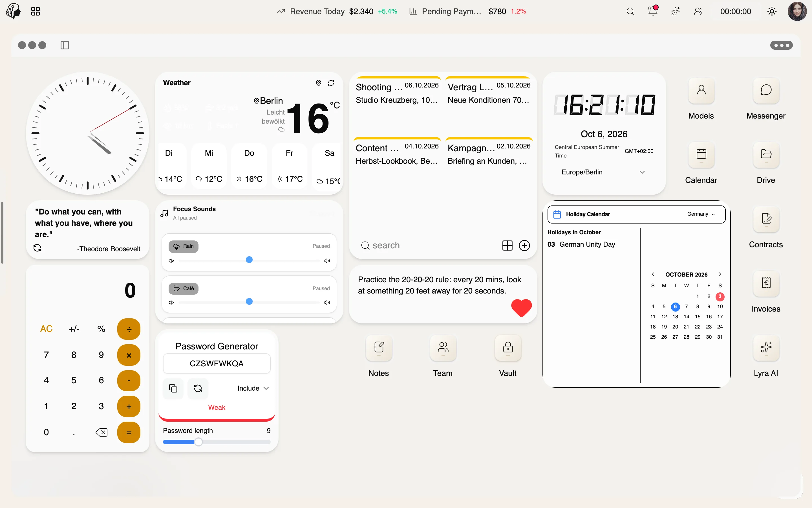Toggle the sidebar panel icon

(65, 45)
